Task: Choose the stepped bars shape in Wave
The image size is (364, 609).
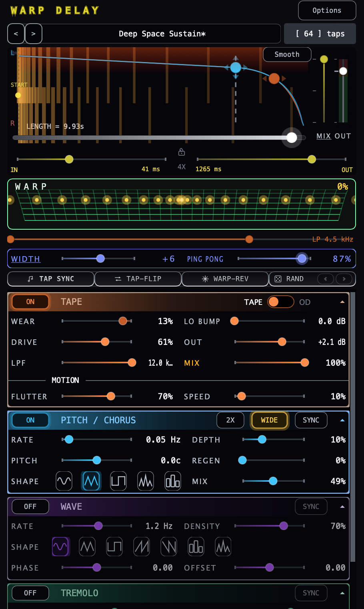Action: pos(196,547)
